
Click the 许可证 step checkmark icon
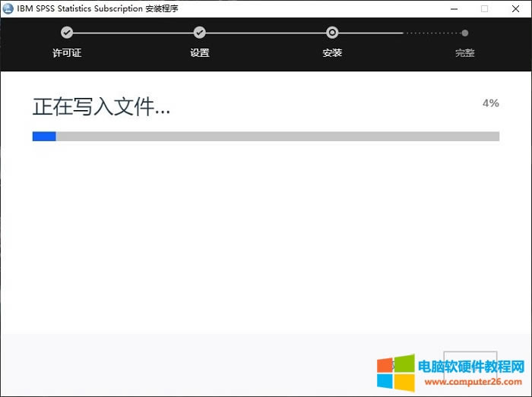click(x=67, y=33)
